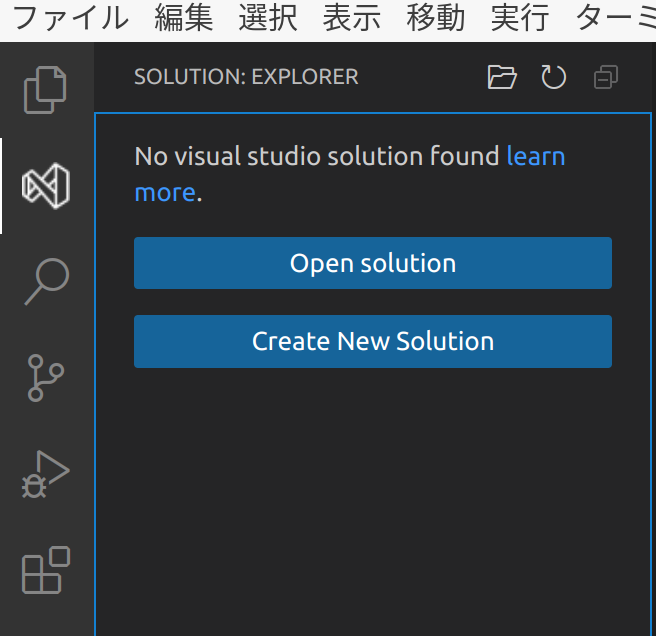
Task: Click the Create New Solution button
Action: tap(373, 341)
